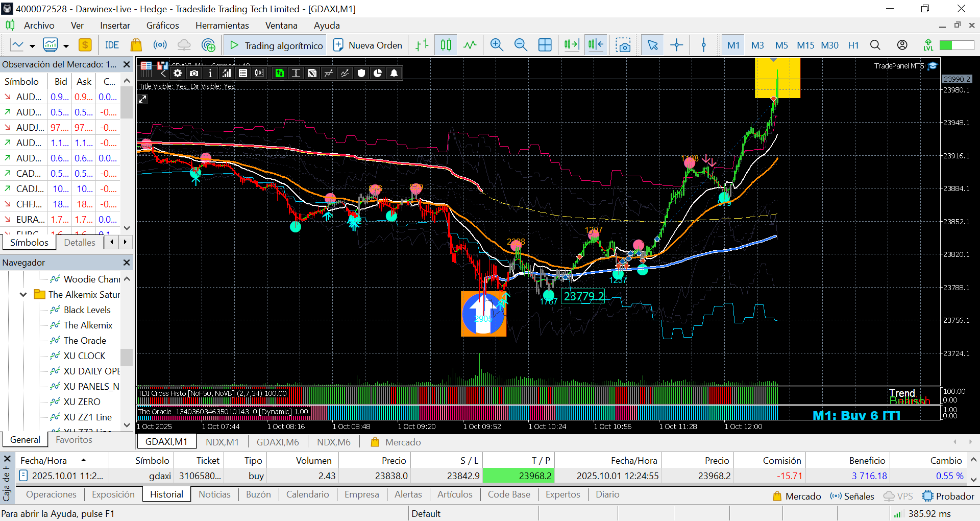
Task: Click the yellow highlighted box on chart
Action: (x=777, y=78)
